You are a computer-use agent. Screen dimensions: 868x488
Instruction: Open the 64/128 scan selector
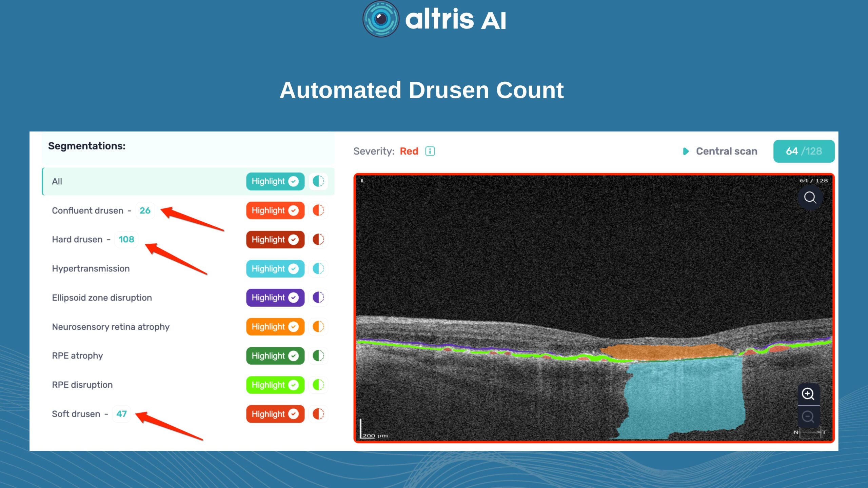804,151
